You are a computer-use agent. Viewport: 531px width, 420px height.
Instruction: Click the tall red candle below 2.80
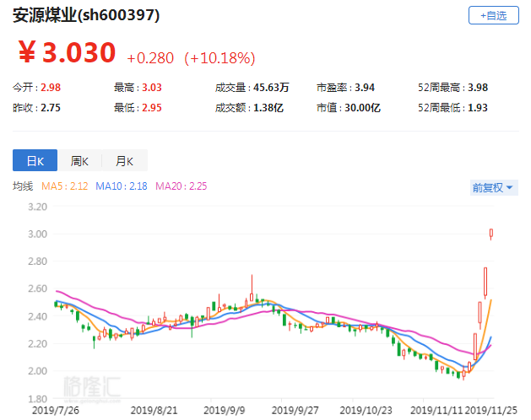pyautogui.click(x=485, y=282)
